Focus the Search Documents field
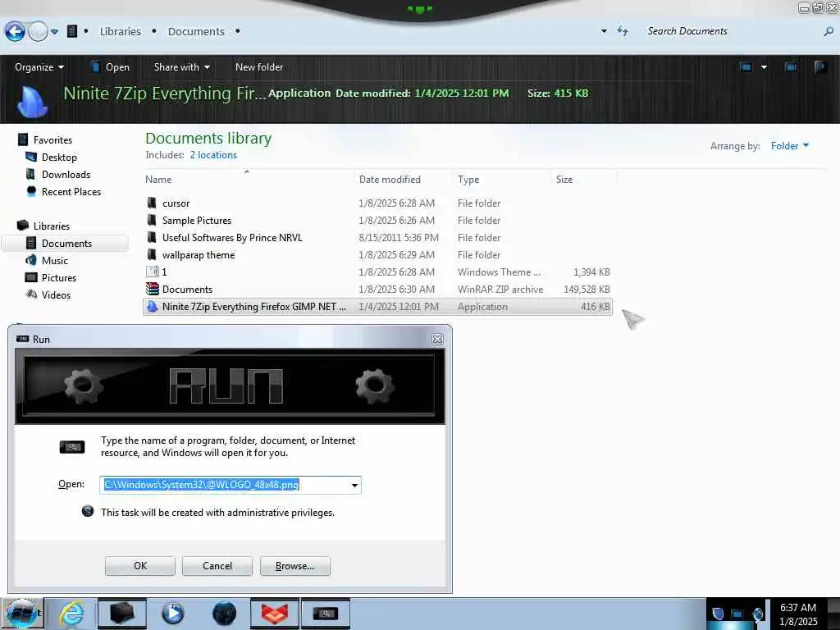The image size is (840, 630). pyautogui.click(x=731, y=31)
